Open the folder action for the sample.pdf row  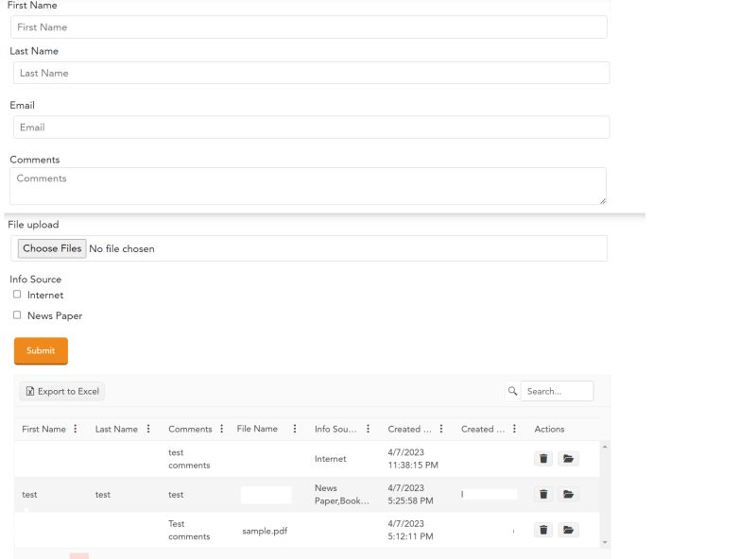568,530
